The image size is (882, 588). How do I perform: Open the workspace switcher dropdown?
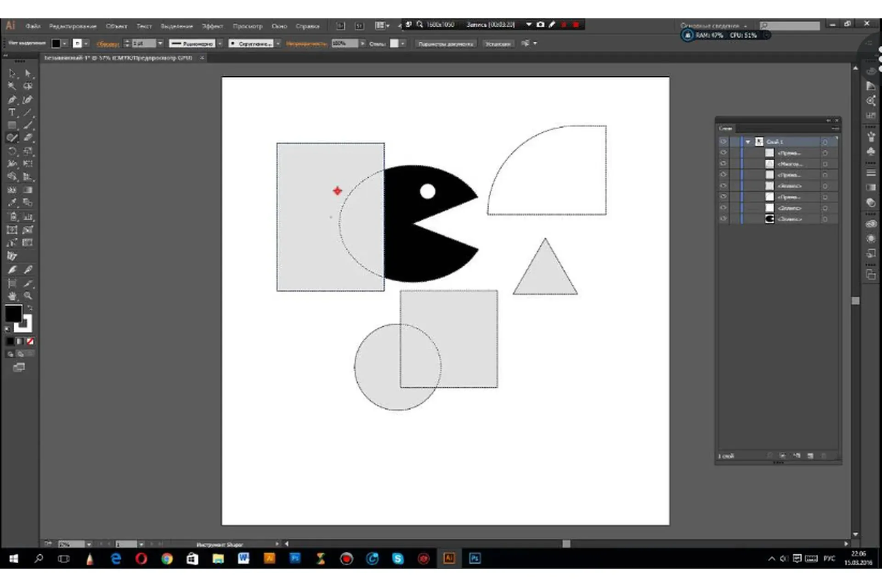pos(714,26)
